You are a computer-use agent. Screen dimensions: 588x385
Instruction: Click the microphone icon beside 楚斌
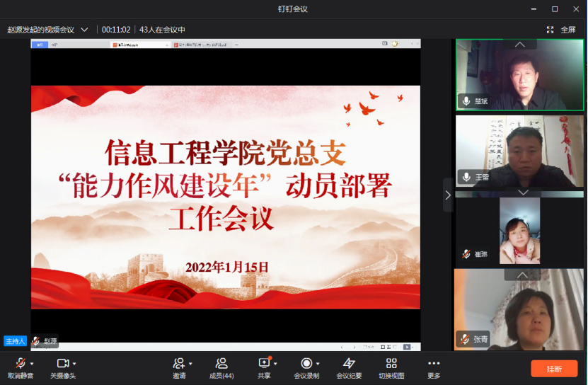coord(466,101)
